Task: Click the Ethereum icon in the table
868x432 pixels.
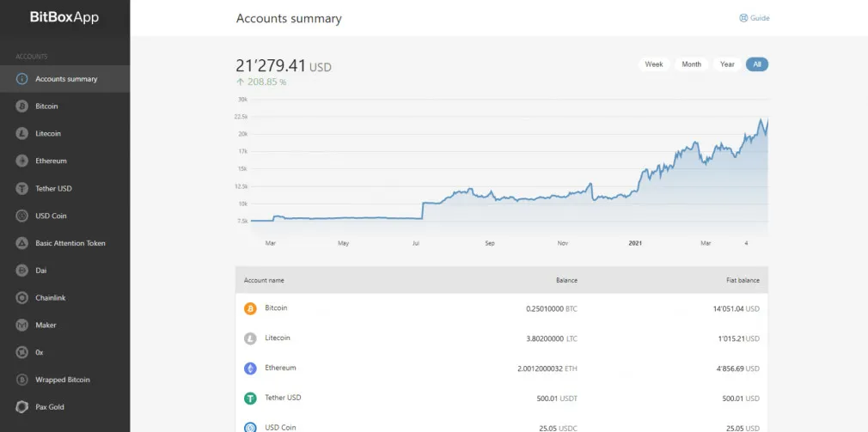Action: 250,368
